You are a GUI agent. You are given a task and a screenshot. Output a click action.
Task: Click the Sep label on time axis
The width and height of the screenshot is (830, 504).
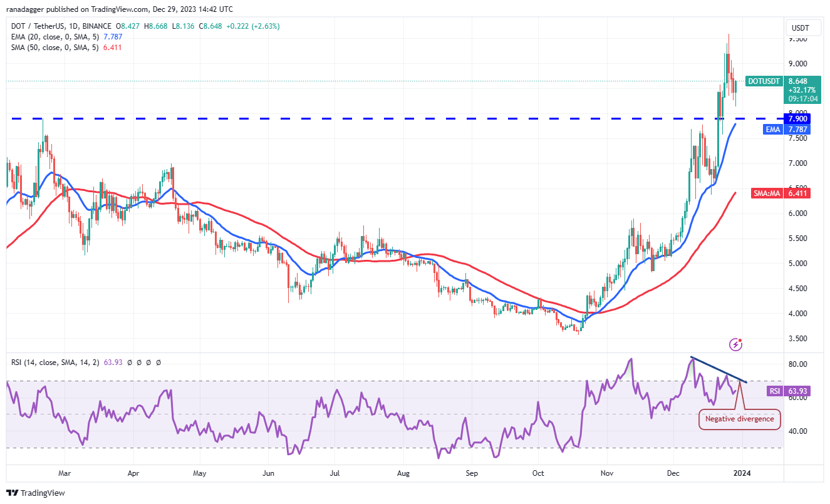click(x=472, y=474)
